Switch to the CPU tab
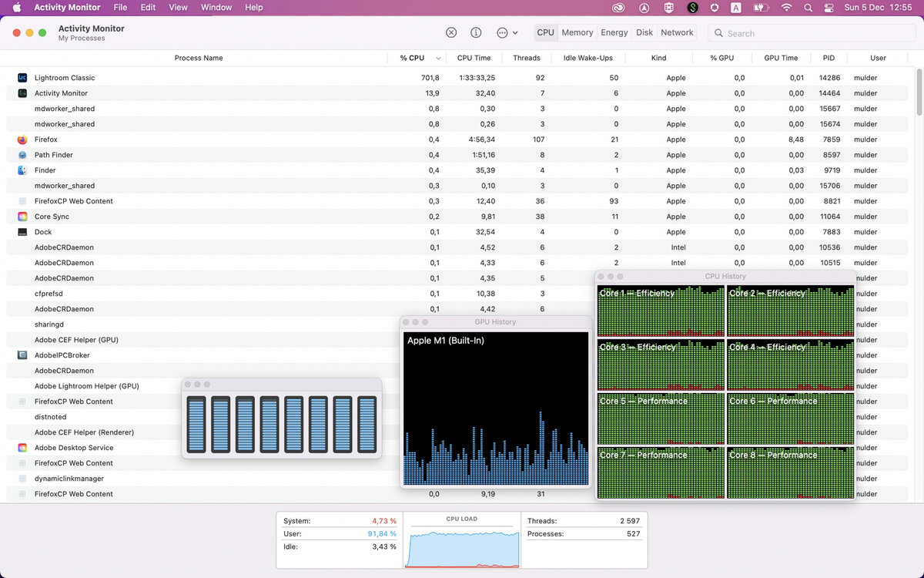The height and width of the screenshot is (578, 924). pyautogui.click(x=545, y=32)
